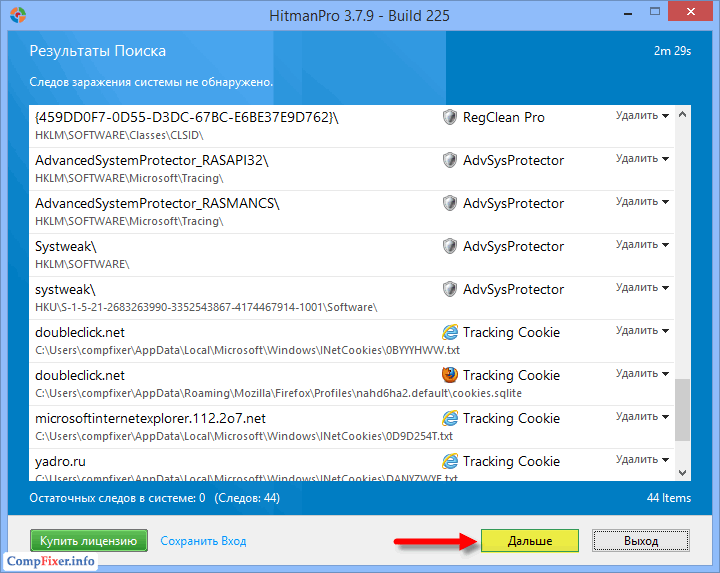Maximize the HitmanPro window
Viewport: 720px width, 573px height.
(x=655, y=12)
